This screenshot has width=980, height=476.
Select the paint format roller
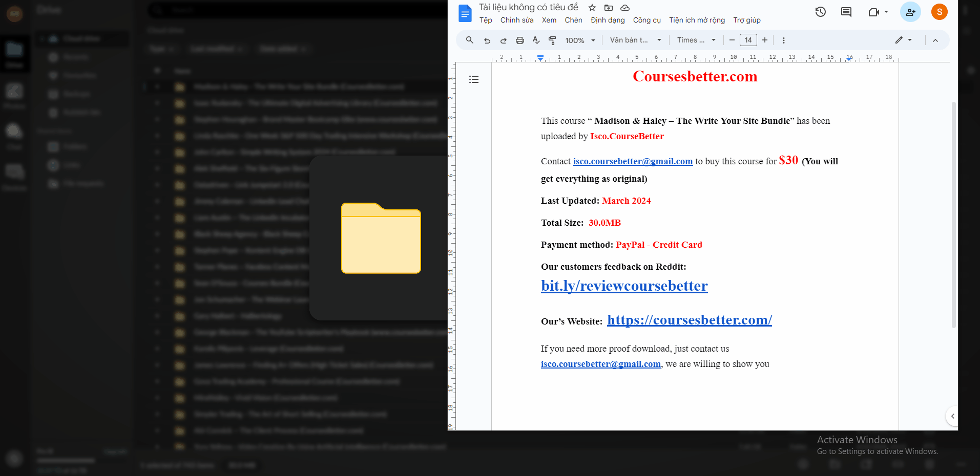click(552, 40)
